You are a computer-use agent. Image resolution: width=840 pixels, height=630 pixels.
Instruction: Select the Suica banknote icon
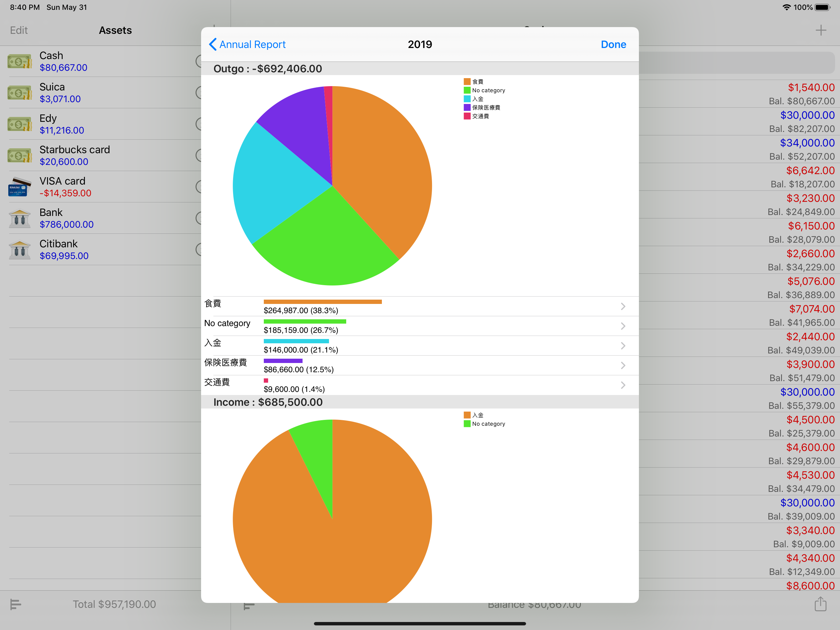[x=20, y=93]
